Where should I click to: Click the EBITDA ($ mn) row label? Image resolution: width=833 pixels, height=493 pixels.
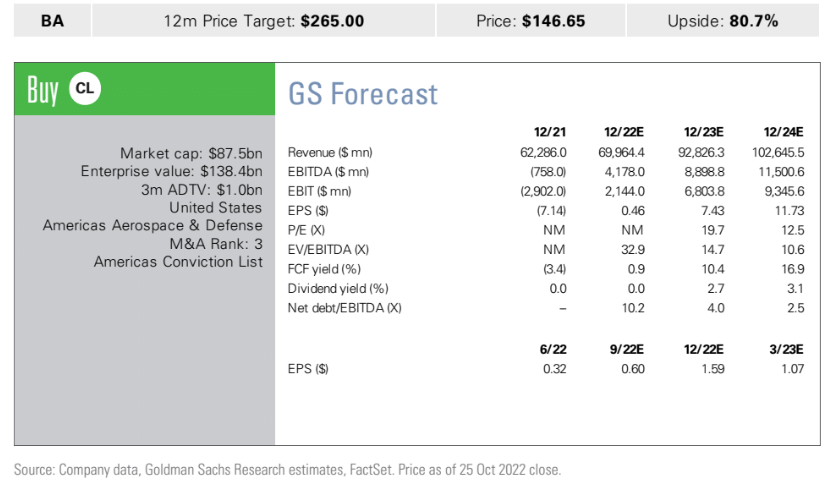pyautogui.click(x=326, y=172)
